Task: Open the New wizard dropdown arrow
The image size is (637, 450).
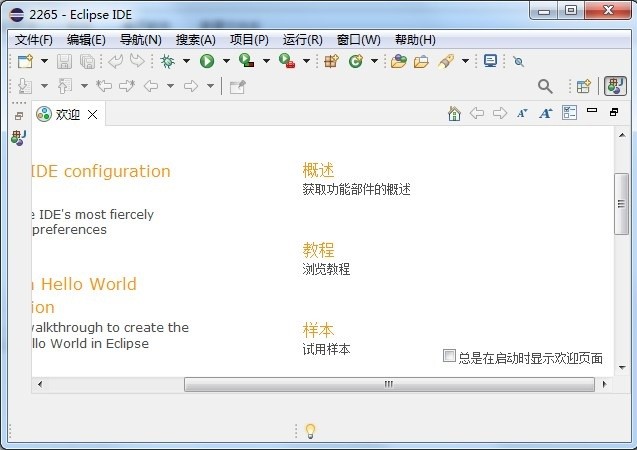Action: coord(44,61)
